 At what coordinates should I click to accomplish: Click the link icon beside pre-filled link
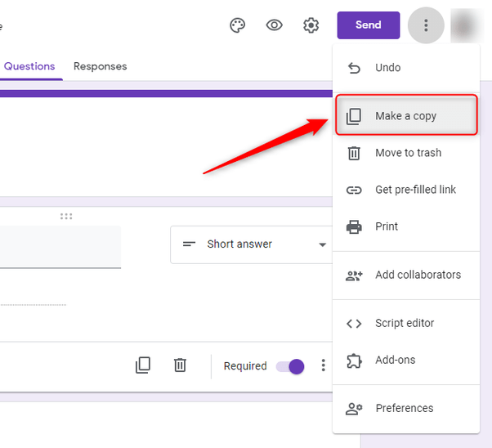[354, 190]
